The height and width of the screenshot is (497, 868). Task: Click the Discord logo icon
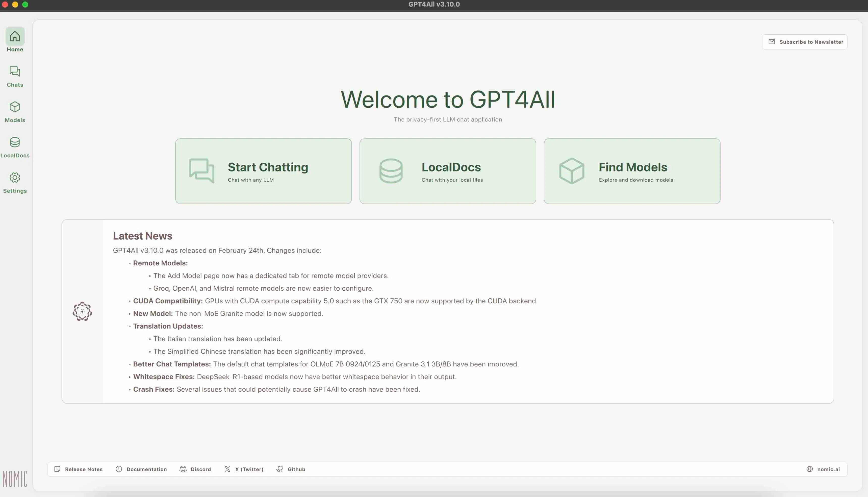[x=183, y=469]
